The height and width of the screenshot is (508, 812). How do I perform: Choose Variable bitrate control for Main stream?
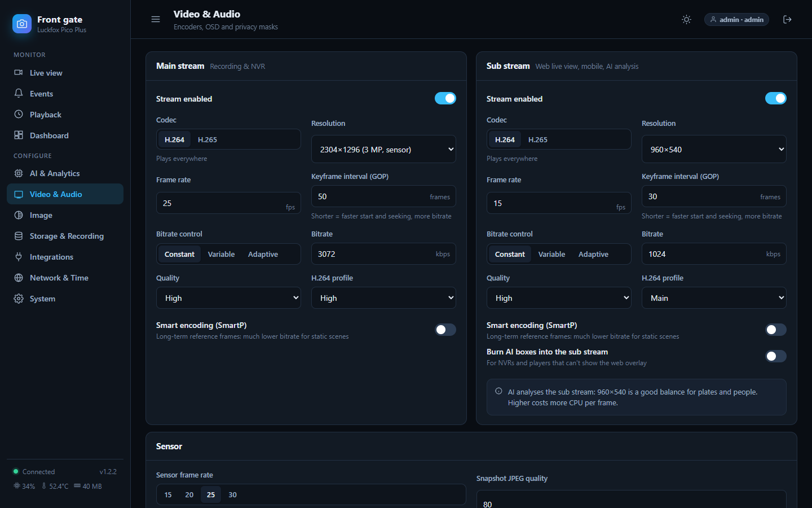[x=221, y=254]
